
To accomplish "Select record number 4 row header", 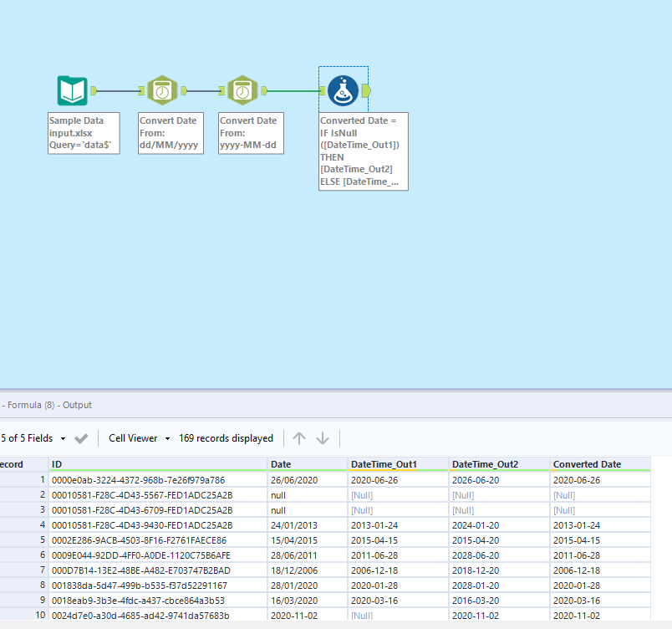I will (x=24, y=524).
